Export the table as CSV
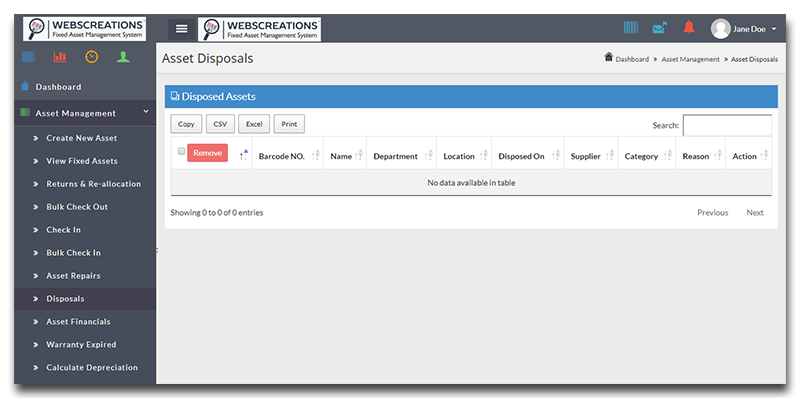The image size is (800, 398). (x=220, y=124)
